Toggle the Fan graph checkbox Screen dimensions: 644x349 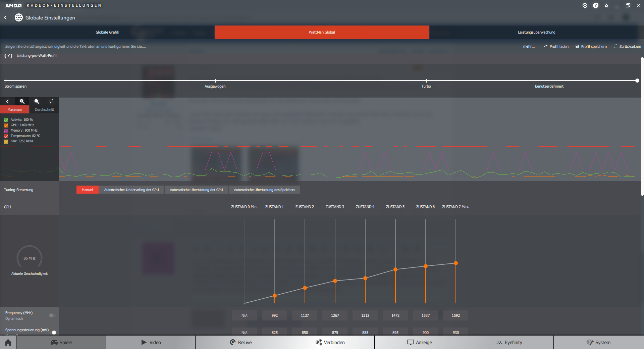click(x=6, y=141)
